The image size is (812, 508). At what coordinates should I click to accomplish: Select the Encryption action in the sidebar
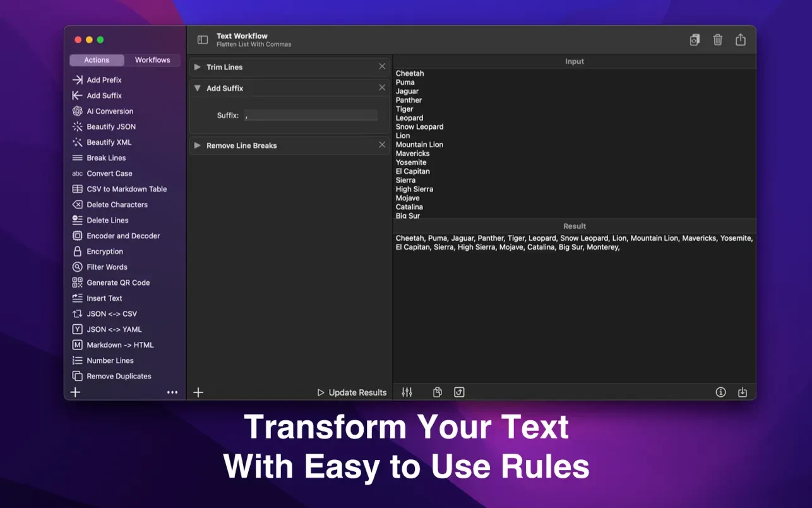[x=105, y=251]
